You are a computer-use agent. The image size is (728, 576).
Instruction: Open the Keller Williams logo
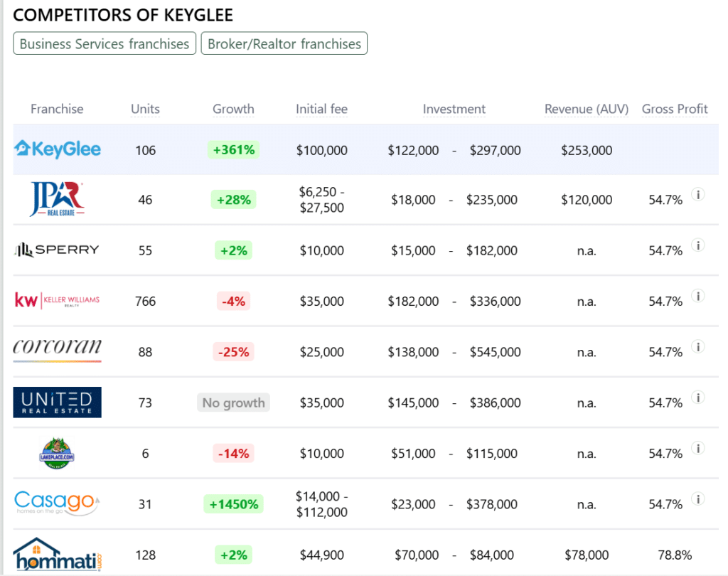pos(57,301)
